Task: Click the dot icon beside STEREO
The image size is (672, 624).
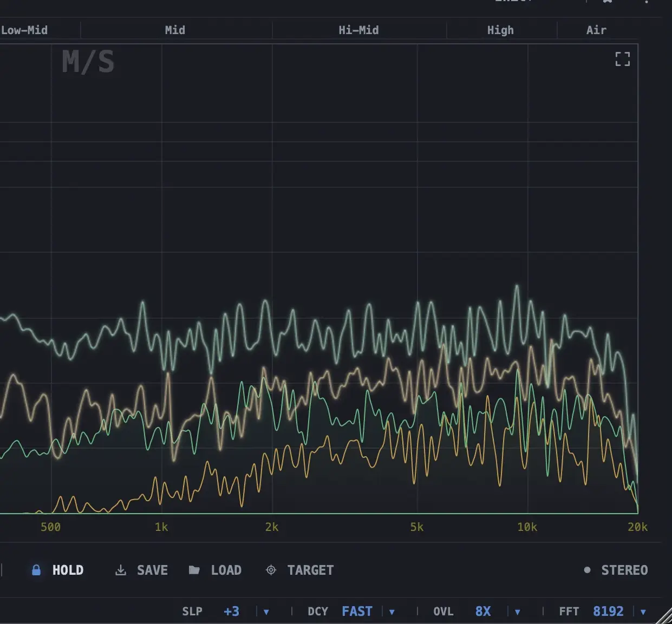Action: [x=586, y=570]
